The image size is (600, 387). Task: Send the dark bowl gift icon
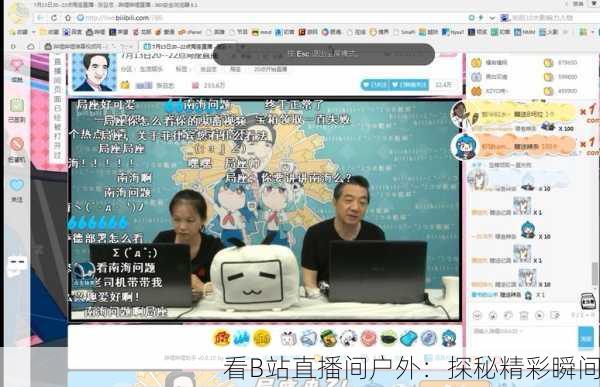pos(388,338)
